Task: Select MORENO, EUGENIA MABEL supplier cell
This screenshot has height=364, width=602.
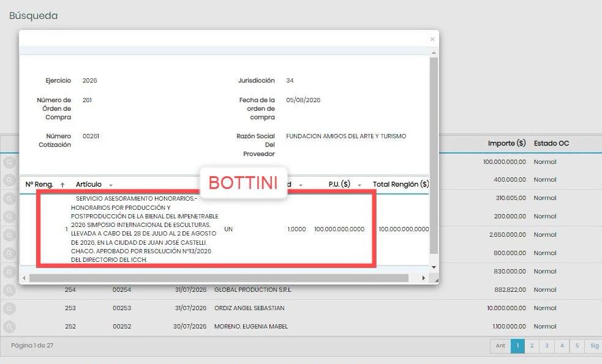Action: click(x=251, y=327)
